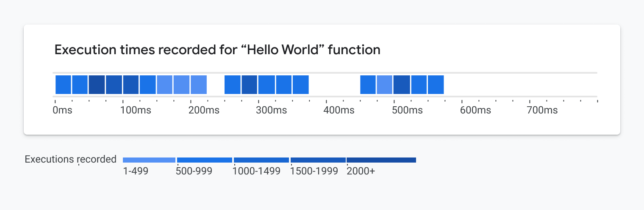Click the 1000-1499 legend swatch

(261, 160)
